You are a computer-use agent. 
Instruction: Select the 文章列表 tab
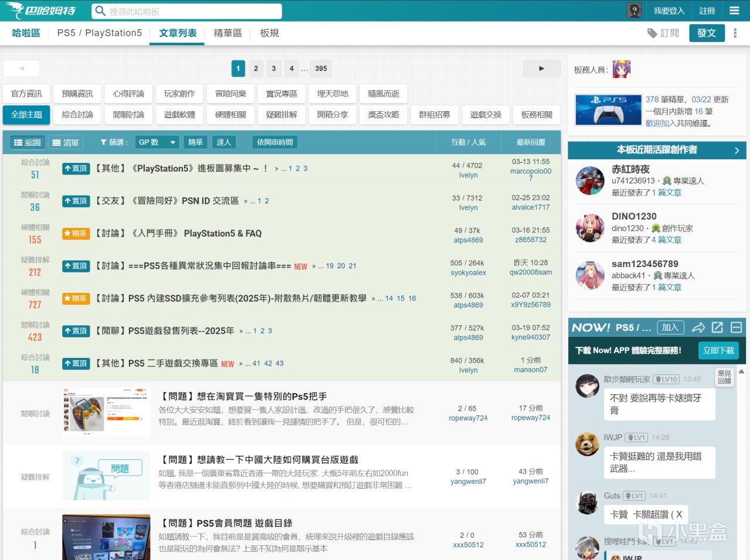pos(178,33)
